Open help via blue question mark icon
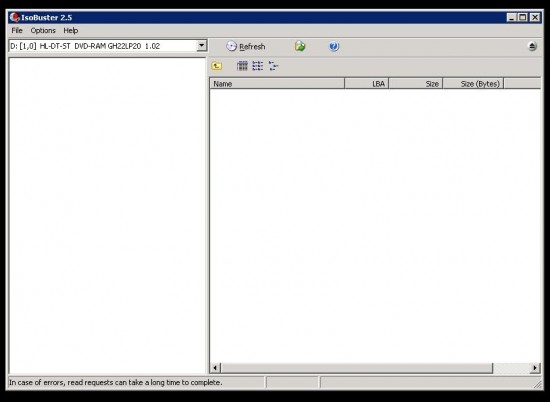 point(334,46)
